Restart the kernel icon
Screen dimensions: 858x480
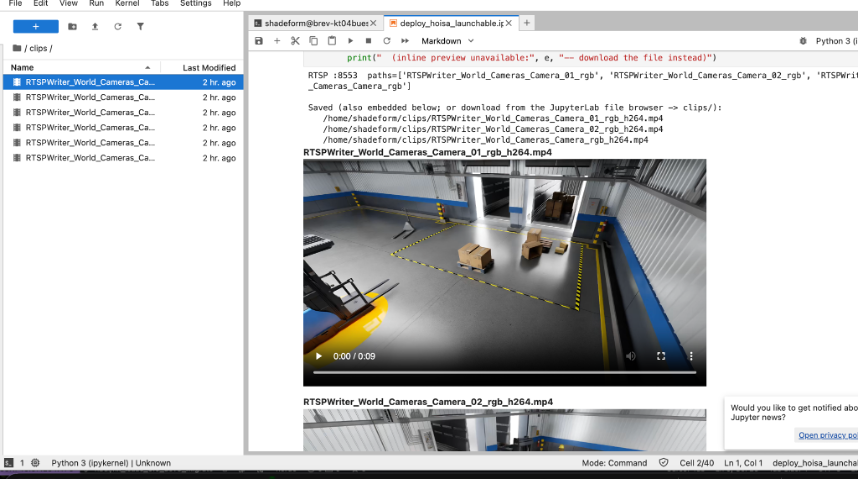click(387, 41)
